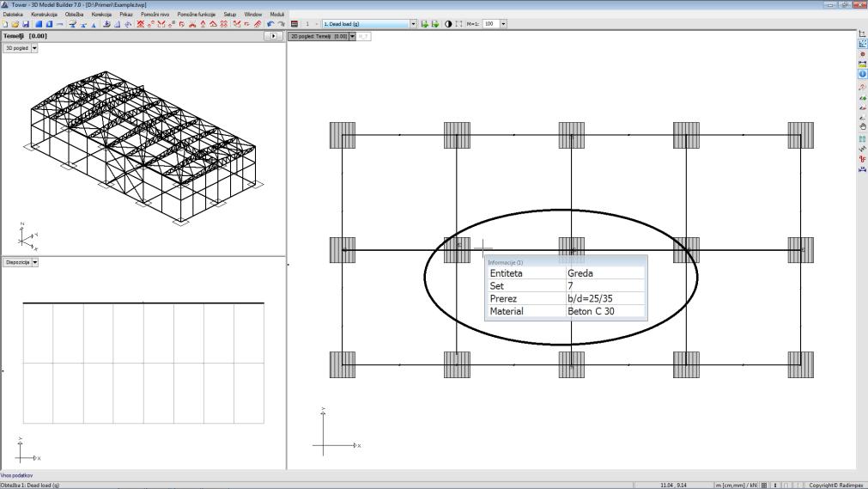Go to previous load case using the first green arrow
The width and height of the screenshot is (868, 489).
425,24
